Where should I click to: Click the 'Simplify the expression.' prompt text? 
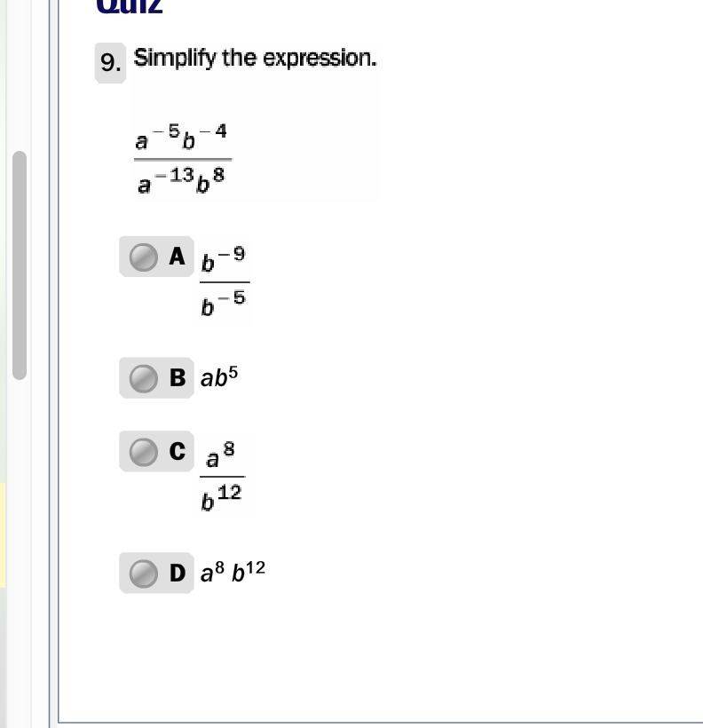click(x=255, y=59)
